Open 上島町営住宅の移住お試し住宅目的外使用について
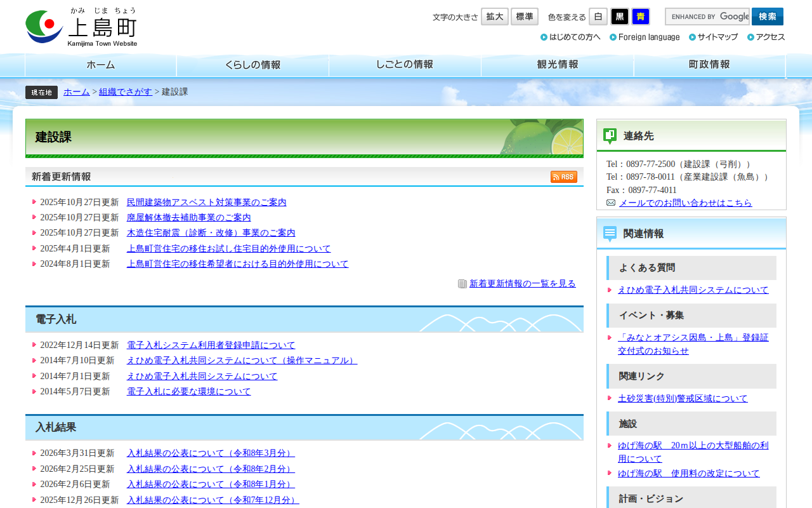The image size is (812, 508). [229, 249]
